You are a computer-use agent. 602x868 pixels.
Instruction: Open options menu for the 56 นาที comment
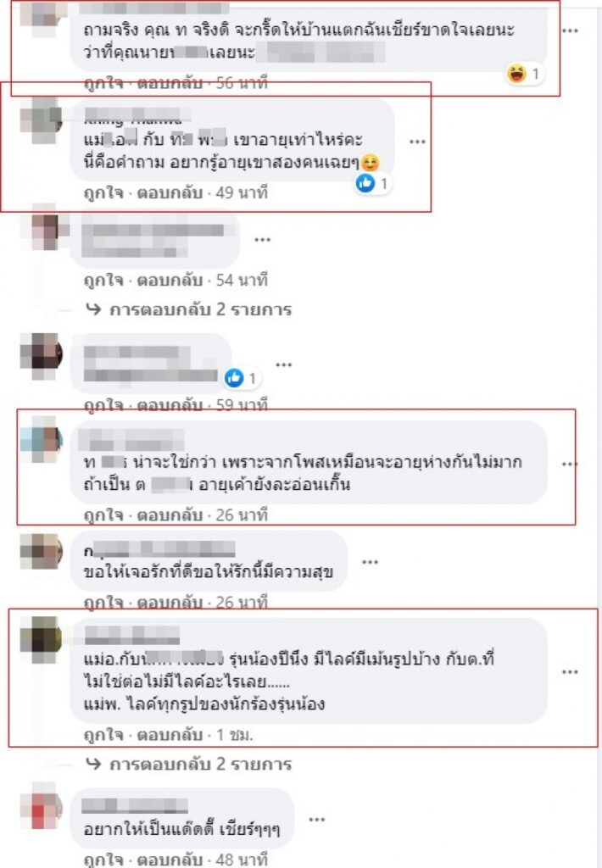tap(570, 31)
